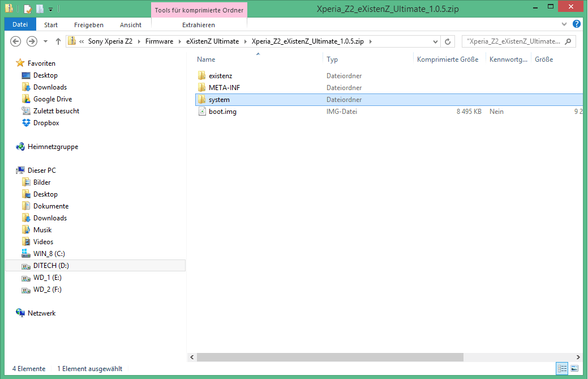The width and height of the screenshot is (588, 379).
Task: Open the recent locations dropdown arrow
Action: pyautogui.click(x=45, y=41)
